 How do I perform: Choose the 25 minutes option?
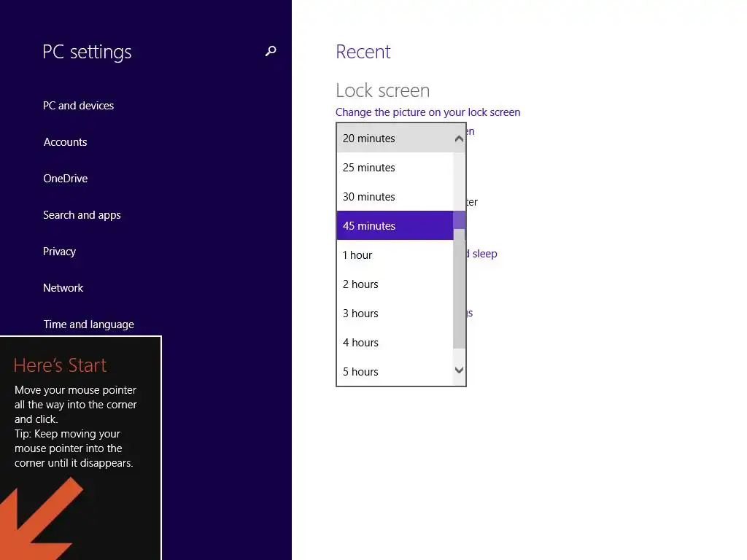coord(395,168)
